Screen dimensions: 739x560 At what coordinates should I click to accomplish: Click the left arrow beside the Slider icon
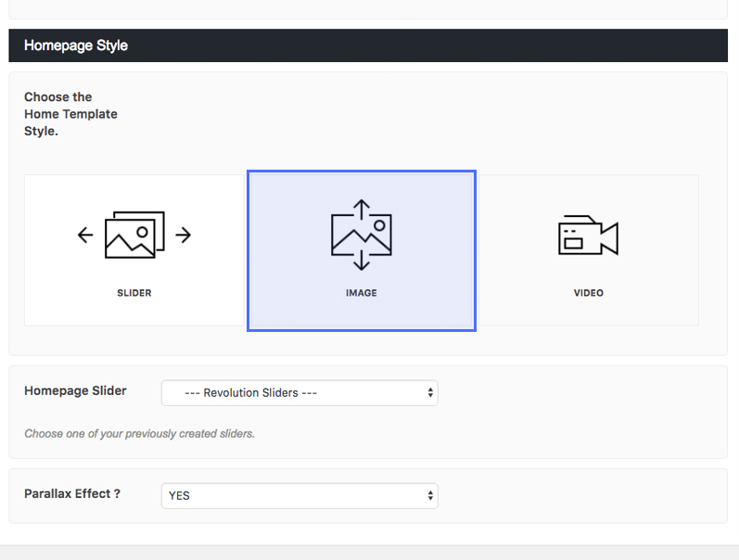click(85, 235)
